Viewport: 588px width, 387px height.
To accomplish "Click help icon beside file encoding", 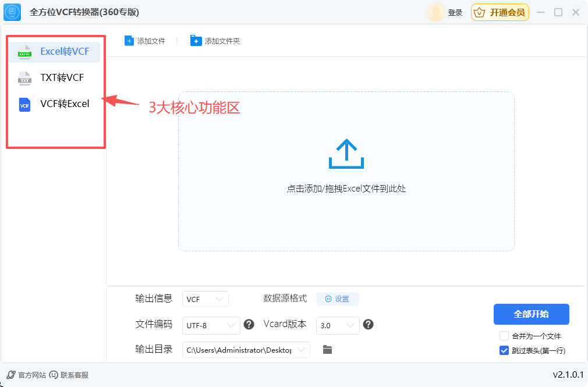I will tap(249, 325).
